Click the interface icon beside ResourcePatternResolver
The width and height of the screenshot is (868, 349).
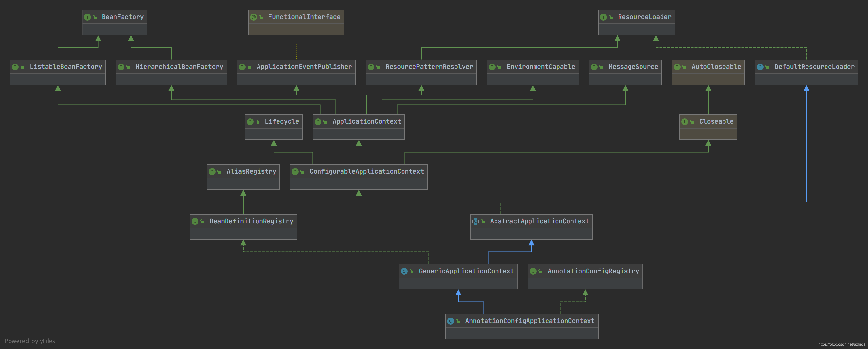371,67
